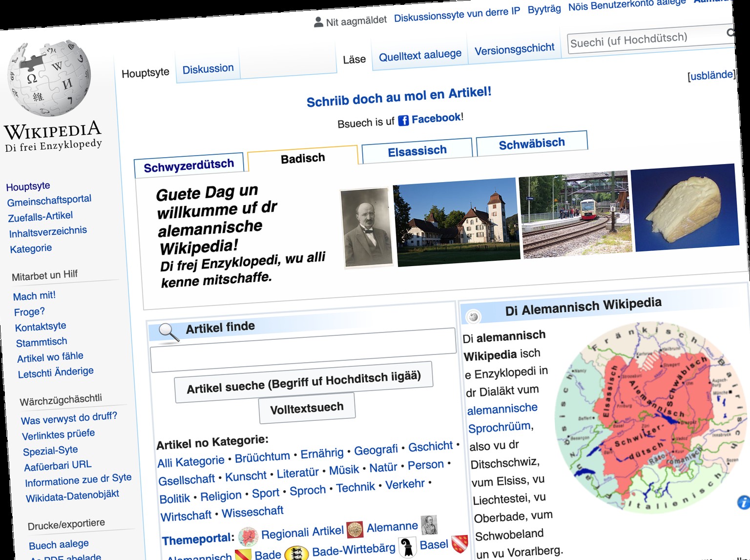Open the Facebook icon link
The height and width of the screenshot is (560, 750).
click(x=403, y=120)
